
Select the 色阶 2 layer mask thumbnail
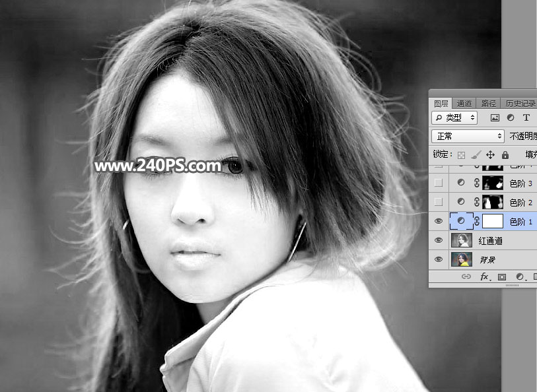[493, 202]
